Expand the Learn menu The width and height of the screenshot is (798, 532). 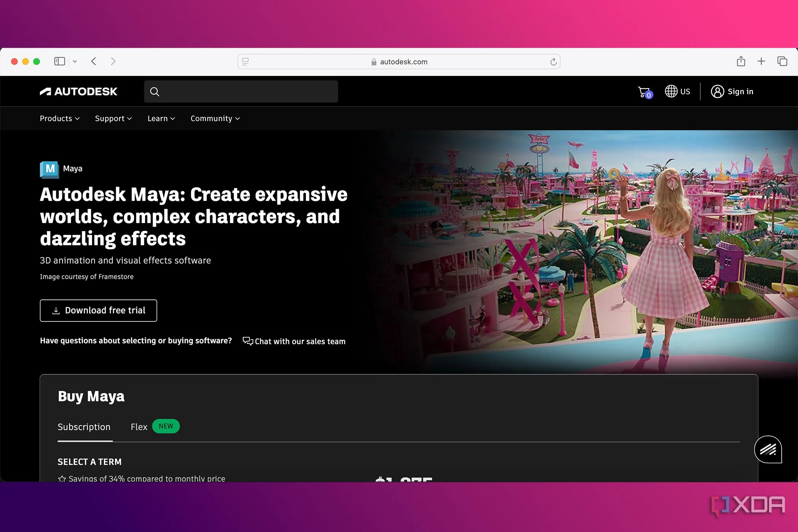pos(161,119)
